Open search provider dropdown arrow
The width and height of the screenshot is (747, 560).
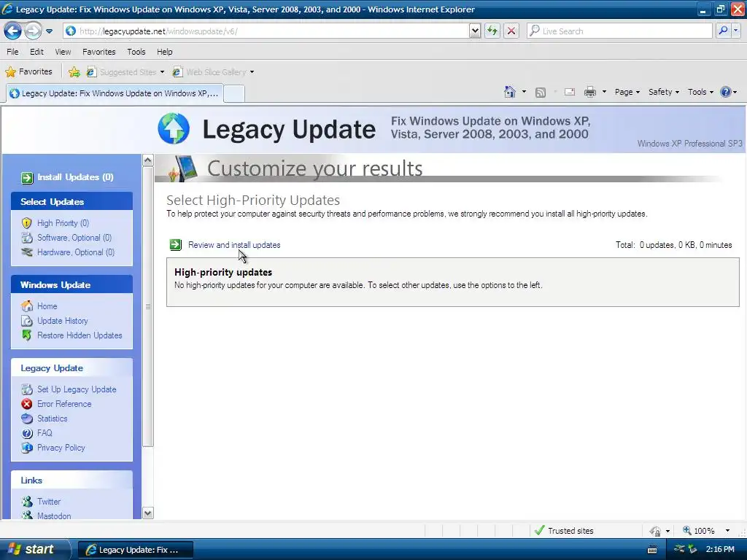pyautogui.click(x=735, y=31)
